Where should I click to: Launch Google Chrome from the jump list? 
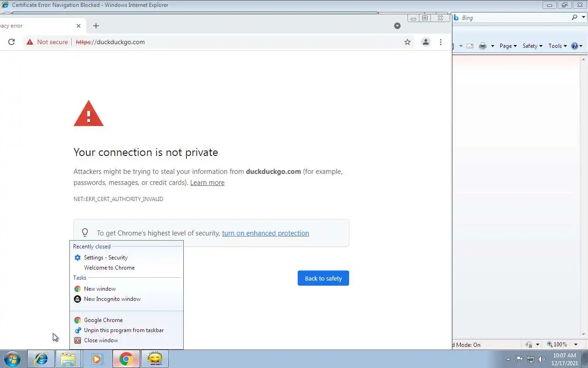[x=126, y=320]
